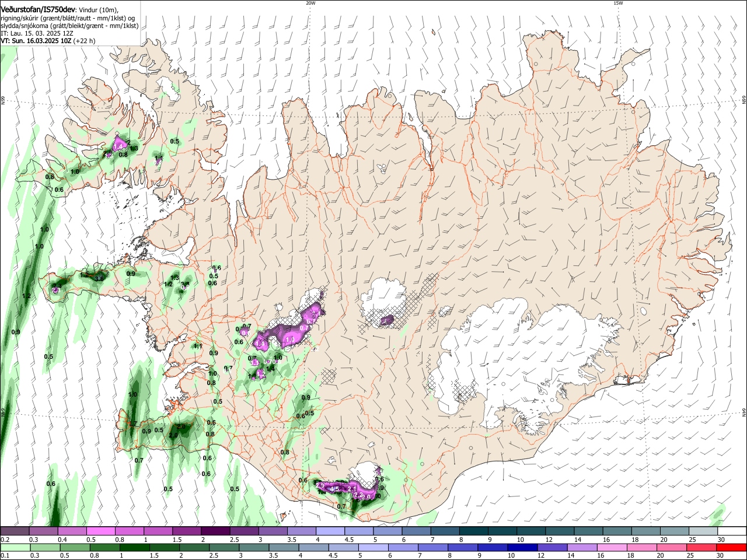This screenshot has width=747, height=560.
Task: Click the rain legend swatch between 20 and 25
Action: tap(672, 547)
